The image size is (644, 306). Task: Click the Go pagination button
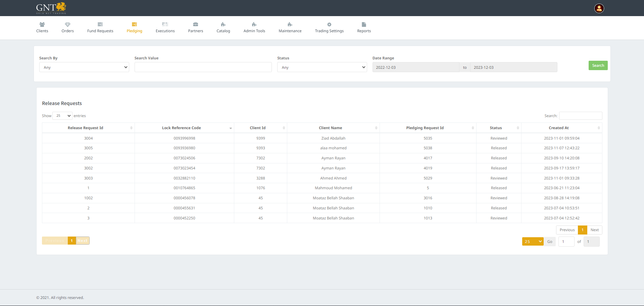(x=550, y=242)
